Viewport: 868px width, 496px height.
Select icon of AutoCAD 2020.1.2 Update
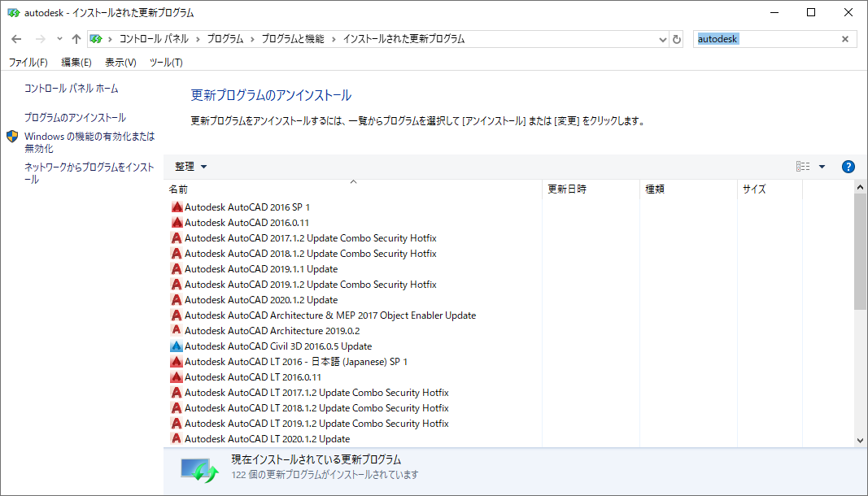[177, 300]
